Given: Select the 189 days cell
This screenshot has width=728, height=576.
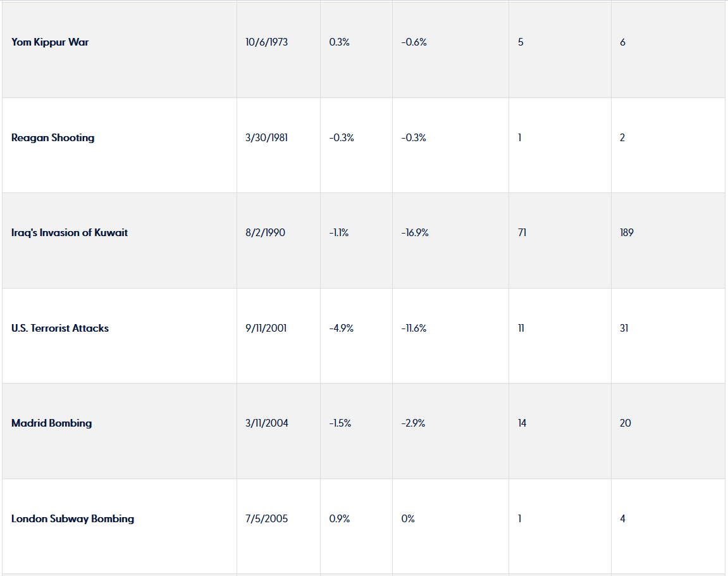Looking at the screenshot, I should (x=626, y=233).
